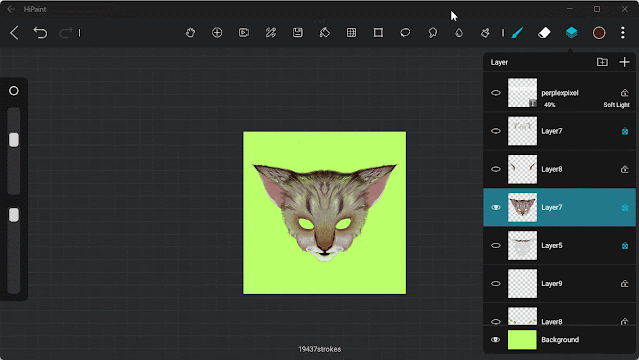Open the three-dot more options menu
The height and width of the screenshot is (360, 639).
click(623, 33)
